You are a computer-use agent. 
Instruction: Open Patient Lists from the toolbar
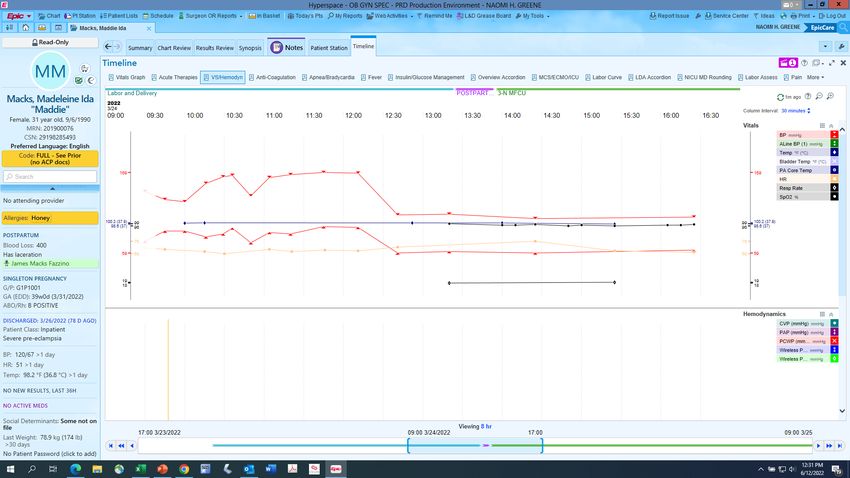pyautogui.click(x=119, y=16)
